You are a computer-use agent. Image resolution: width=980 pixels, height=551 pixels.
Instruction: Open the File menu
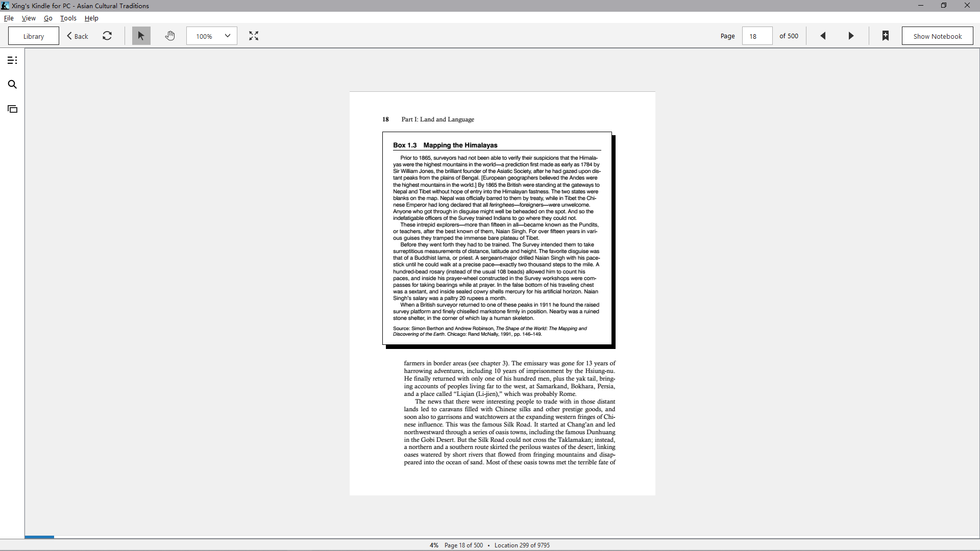[9, 18]
